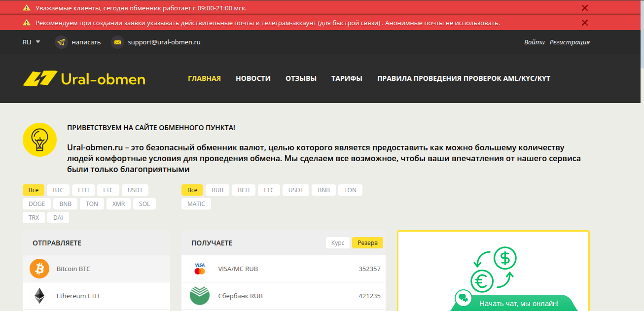Image resolution: width=644 pixels, height=311 pixels.
Task: Filter receive currencies by MATIC
Action: click(x=196, y=204)
